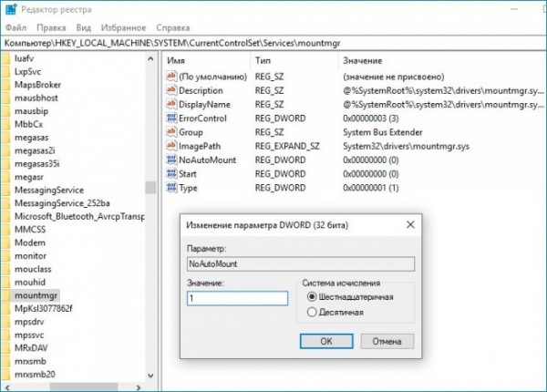Image resolution: width=547 pixels, height=392 pixels.
Task: Select the mausbip key in tree
Action: pyautogui.click(x=31, y=111)
